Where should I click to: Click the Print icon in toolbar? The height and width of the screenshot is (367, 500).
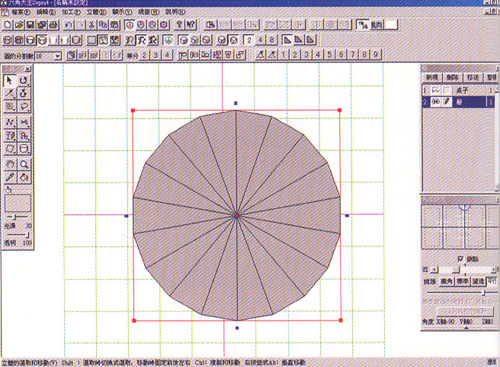click(x=53, y=25)
